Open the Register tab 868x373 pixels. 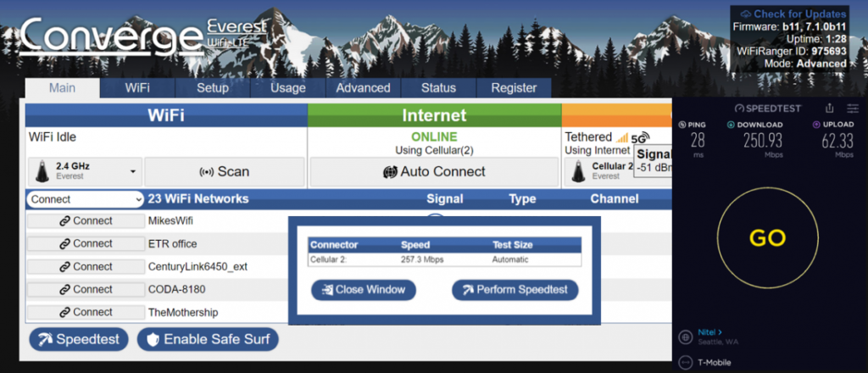tap(515, 88)
